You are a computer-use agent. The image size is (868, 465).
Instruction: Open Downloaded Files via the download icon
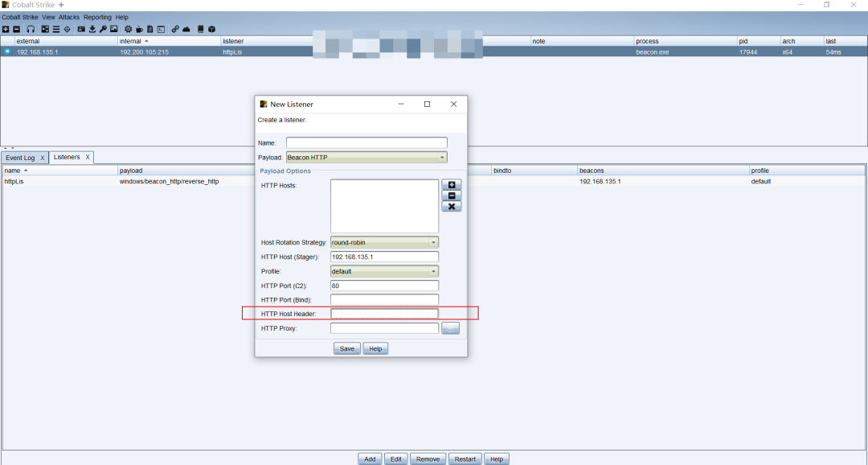[92, 30]
